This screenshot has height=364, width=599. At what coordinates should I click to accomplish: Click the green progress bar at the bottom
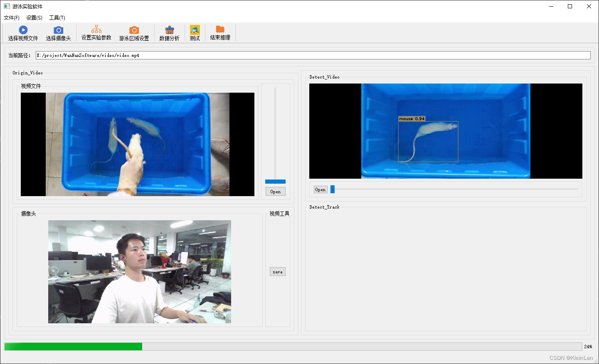(x=73, y=346)
